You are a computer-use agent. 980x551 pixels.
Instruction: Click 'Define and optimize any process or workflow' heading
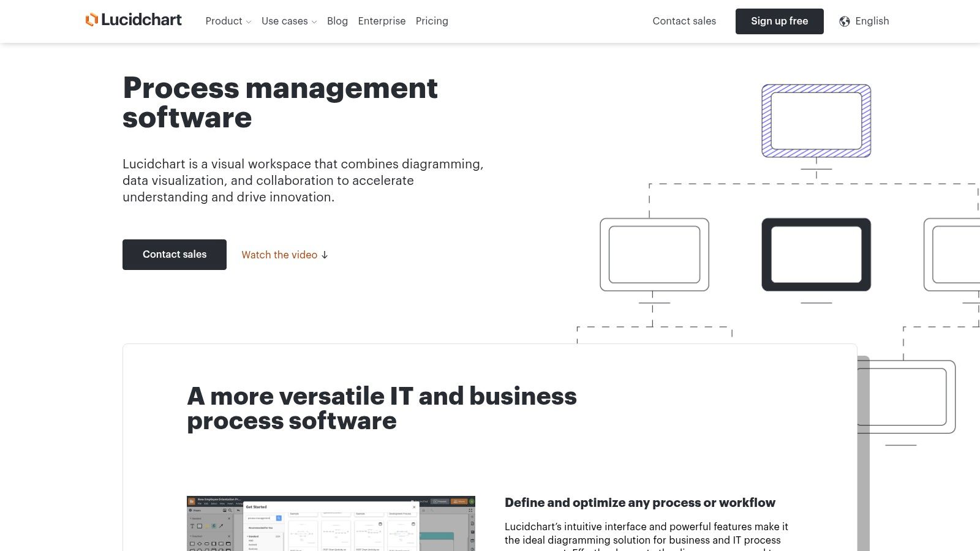(640, 503)
